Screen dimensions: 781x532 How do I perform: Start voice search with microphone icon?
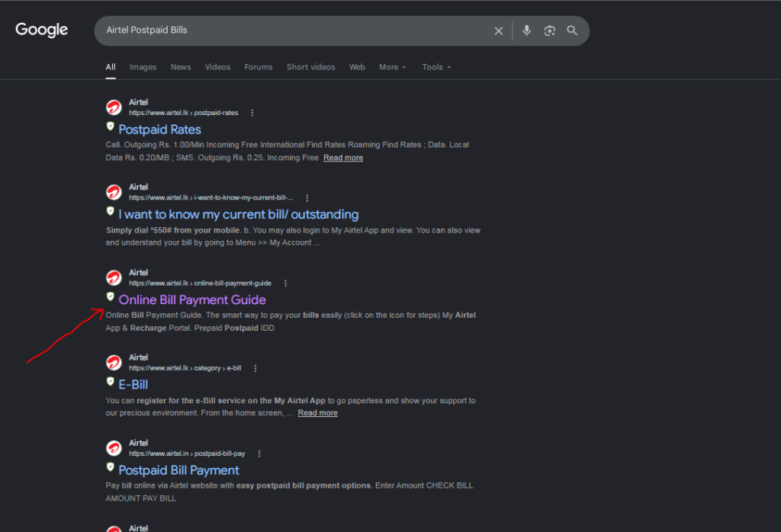pyautogui.click(x=526, y=30)
